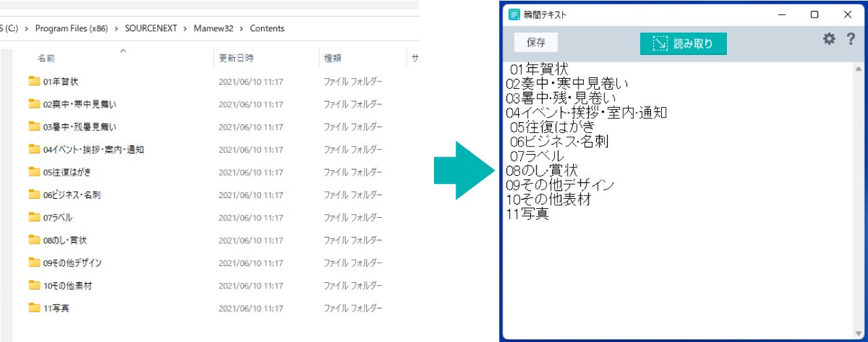
Task: Maximize the 瞬間テキスト window
Action: tap(814, 14)
